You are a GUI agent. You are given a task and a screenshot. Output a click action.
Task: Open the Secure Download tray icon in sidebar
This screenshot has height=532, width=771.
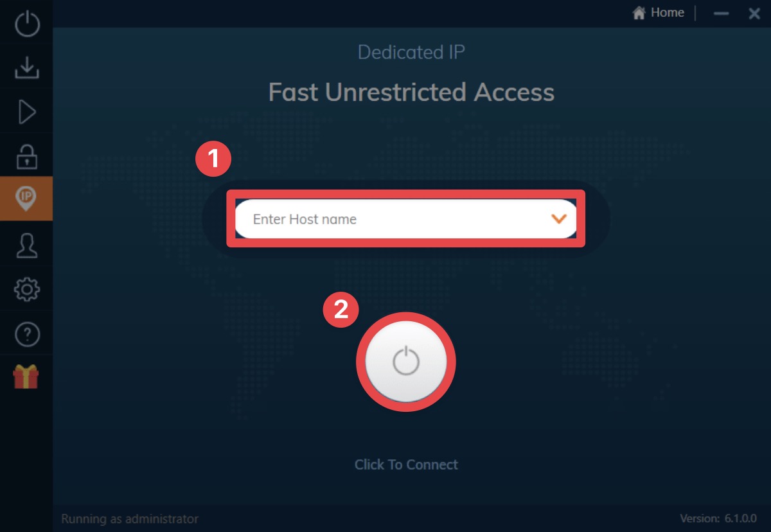tap(27, 67)
